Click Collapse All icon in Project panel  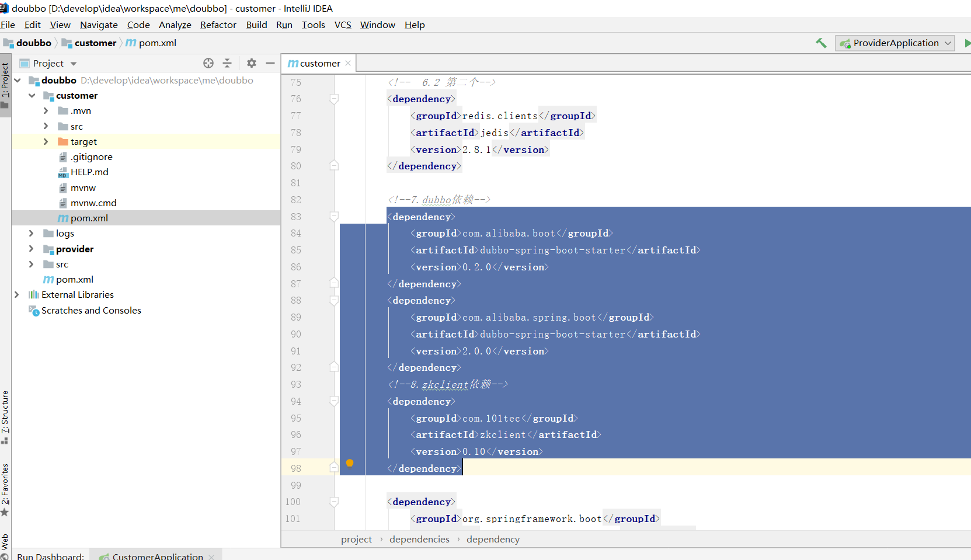tap(227, 63)
